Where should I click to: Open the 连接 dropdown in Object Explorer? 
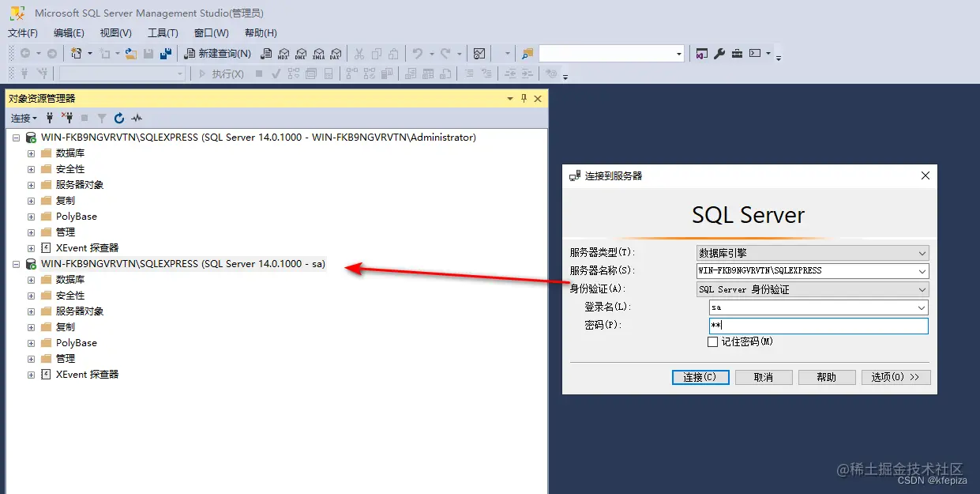(24, 118)
